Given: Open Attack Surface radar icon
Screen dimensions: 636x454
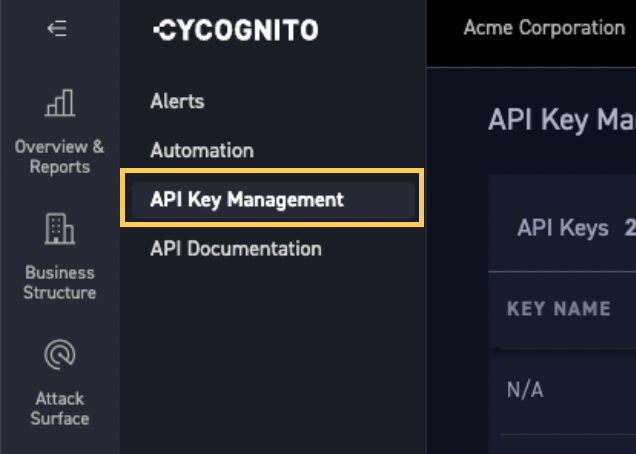Looking at the screenshot, I should click(60, 355).
